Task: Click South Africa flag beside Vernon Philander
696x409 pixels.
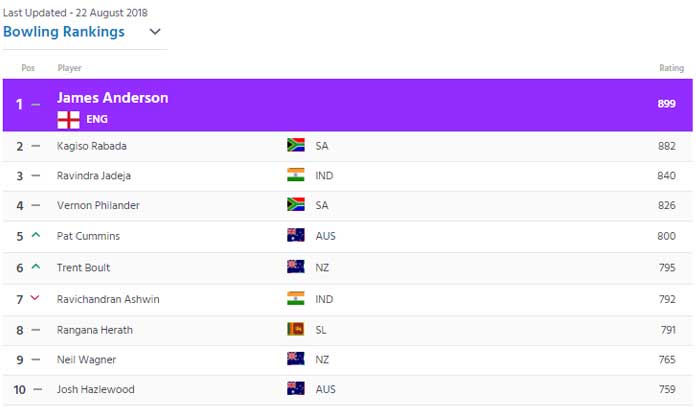Action: click(296, 204)
